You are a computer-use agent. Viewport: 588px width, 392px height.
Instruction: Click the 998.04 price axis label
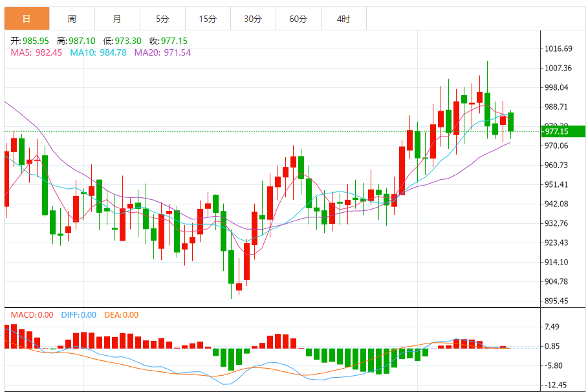(556, 87)
